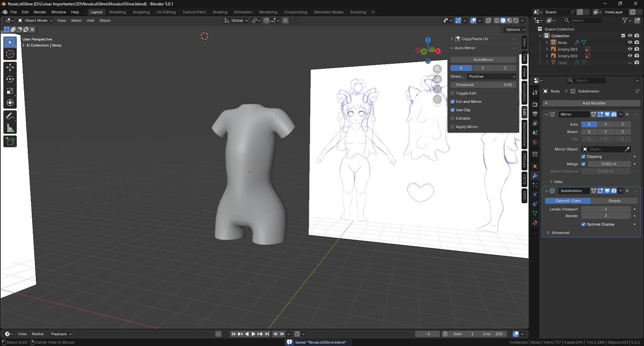Viewport: 644px width, 346px height.
Task: Select the Scale tool
Action: [x=10, y=91]
